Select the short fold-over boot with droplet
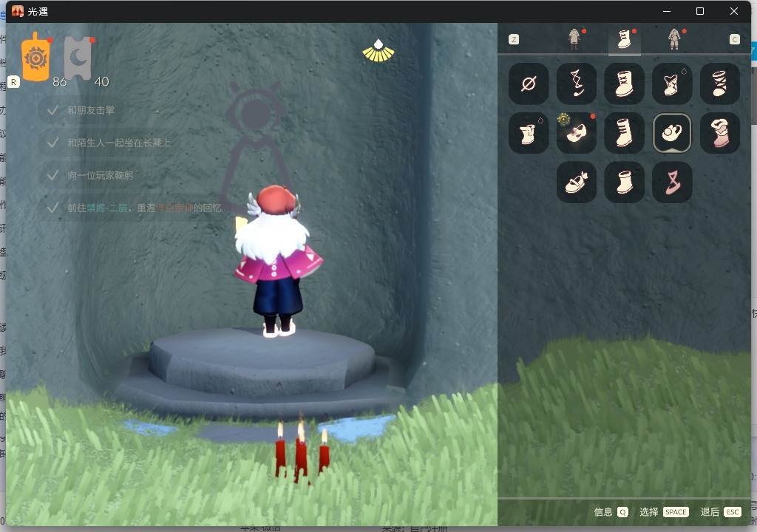This screenshot has height=532, width=757. pos(529,133)
